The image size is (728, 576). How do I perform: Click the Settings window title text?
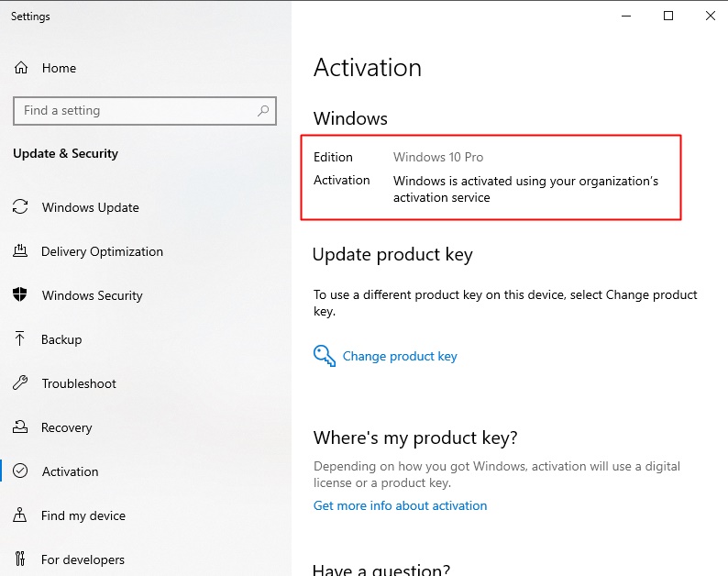30,17
